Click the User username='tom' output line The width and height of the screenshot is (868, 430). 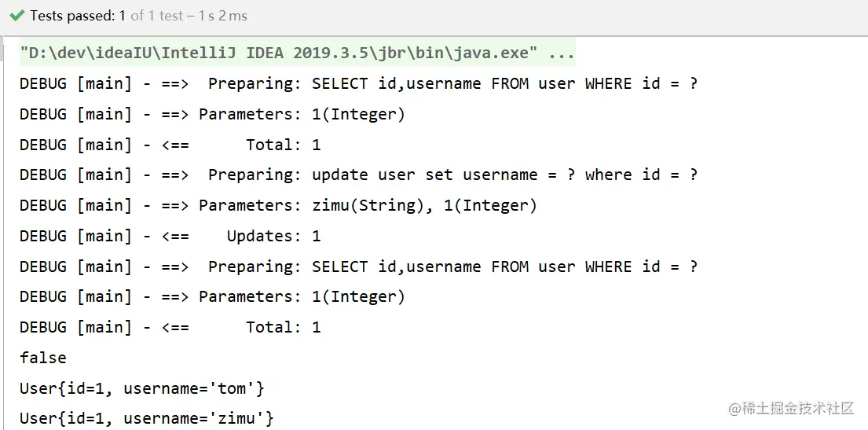142,389
